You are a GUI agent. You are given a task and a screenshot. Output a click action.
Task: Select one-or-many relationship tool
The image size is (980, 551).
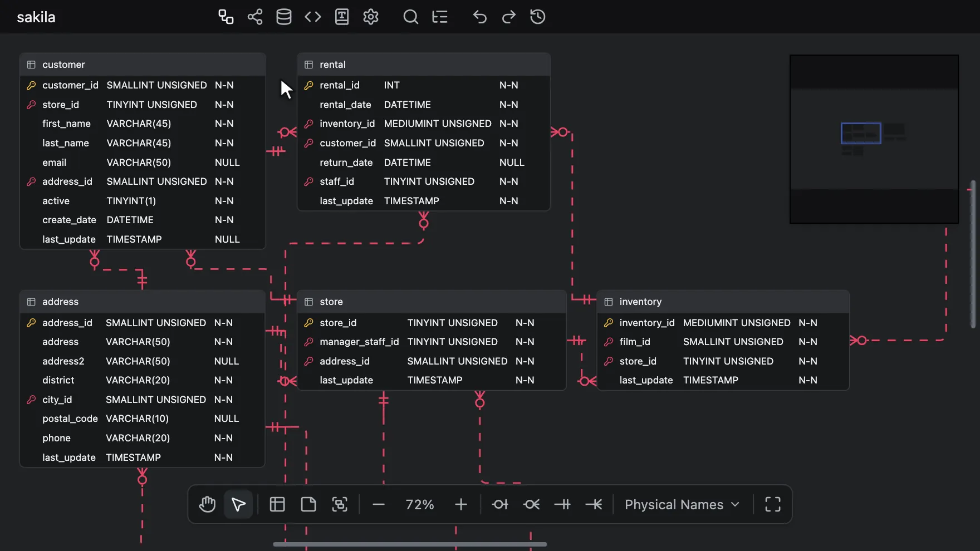pyautogui.click(x=594, y=504)
